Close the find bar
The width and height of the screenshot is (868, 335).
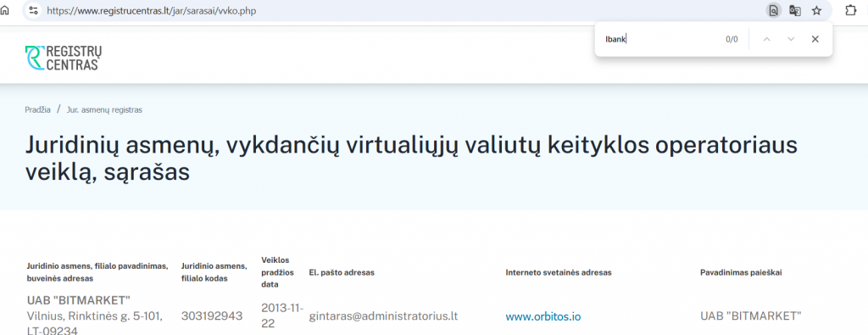(x=815, y=39)
